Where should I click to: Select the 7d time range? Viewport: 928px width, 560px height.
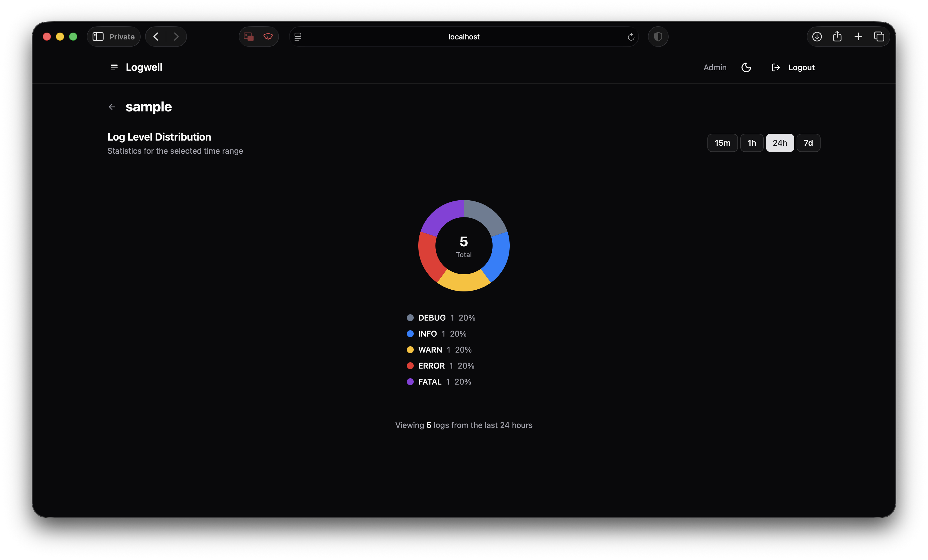pos(808,143)
